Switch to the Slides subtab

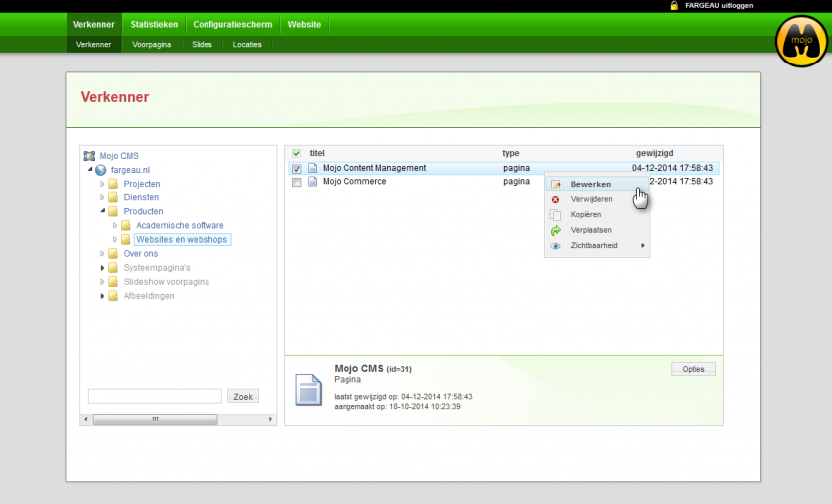(202, 44)
